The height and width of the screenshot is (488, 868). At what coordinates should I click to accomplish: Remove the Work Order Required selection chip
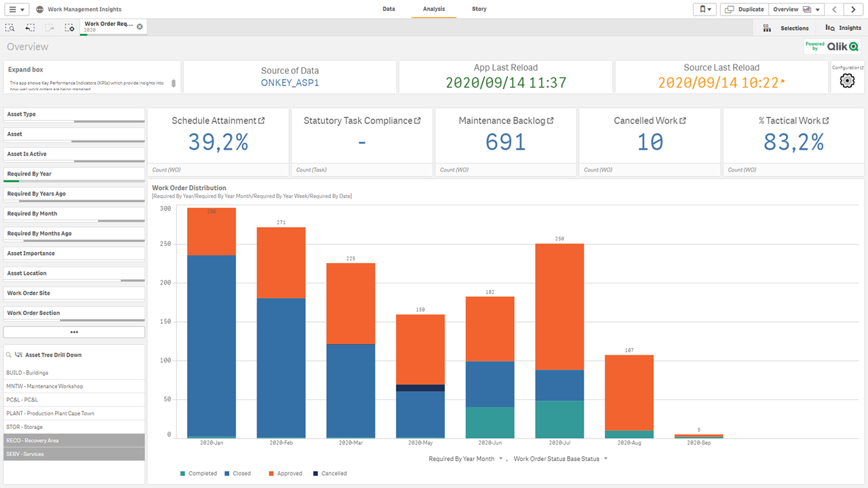point(140,26)
